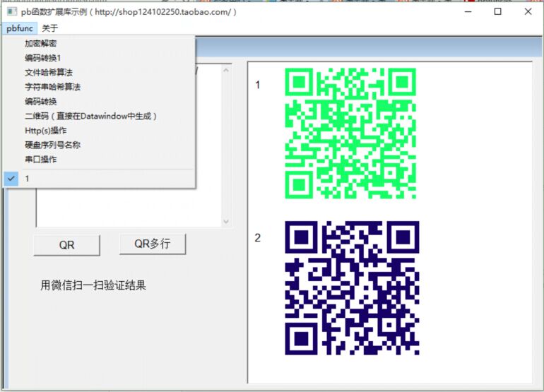Click the QR button

[x=66, y=245]
